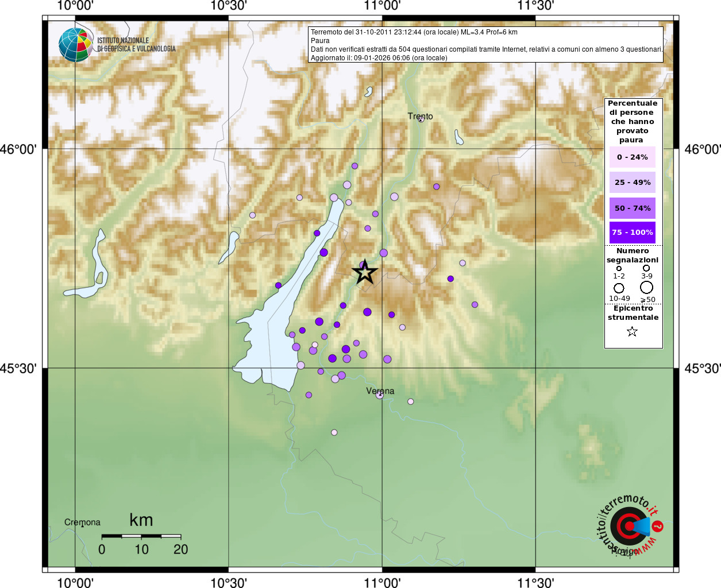Click the Trento city label
Viewport: 721px width, 588px height.
click(420, 116)
